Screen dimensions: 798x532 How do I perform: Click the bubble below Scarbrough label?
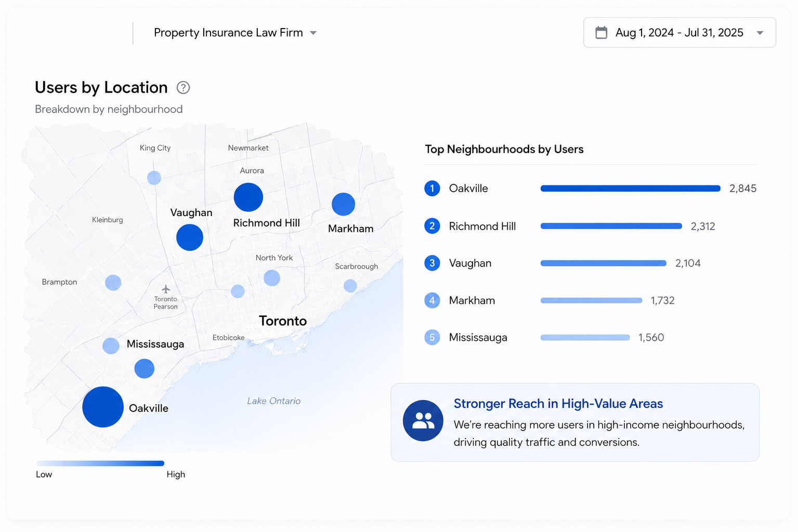[x=350, y=286]
